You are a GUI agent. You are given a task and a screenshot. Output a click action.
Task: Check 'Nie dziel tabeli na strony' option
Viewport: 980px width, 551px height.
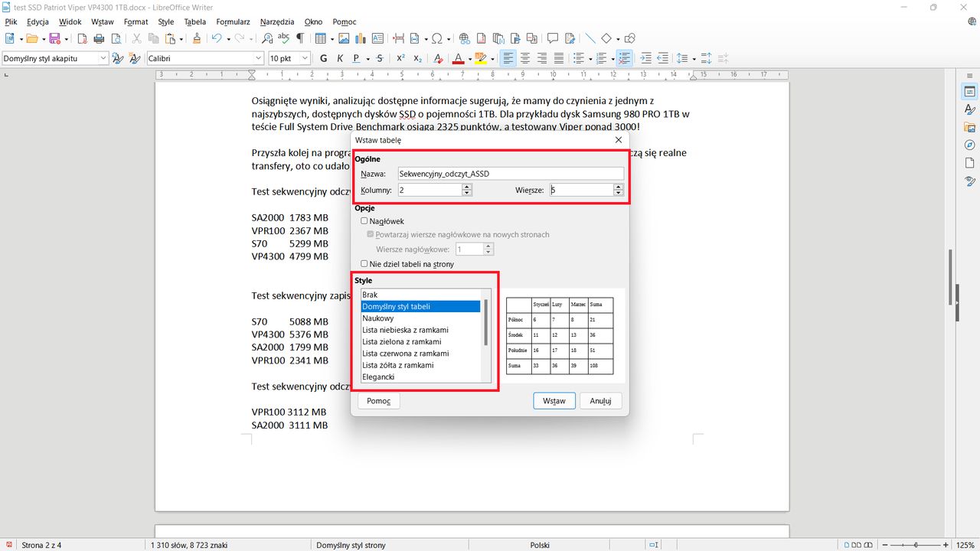click(364, 263)
